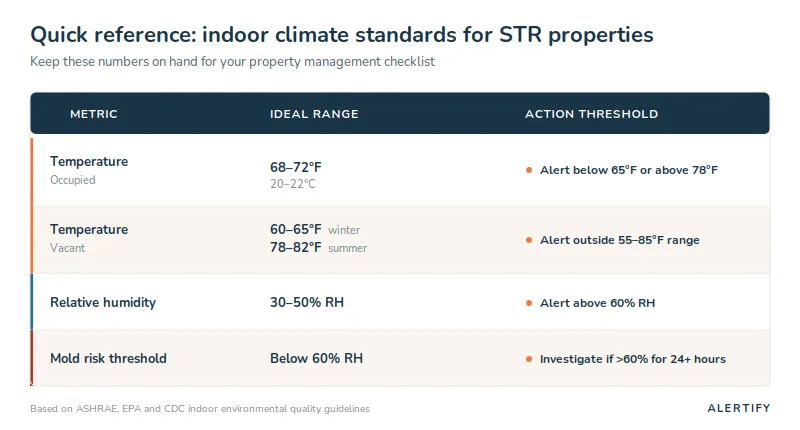Click the Mold risk threshold label
This screenshot has width=800, height=430.
108,359
